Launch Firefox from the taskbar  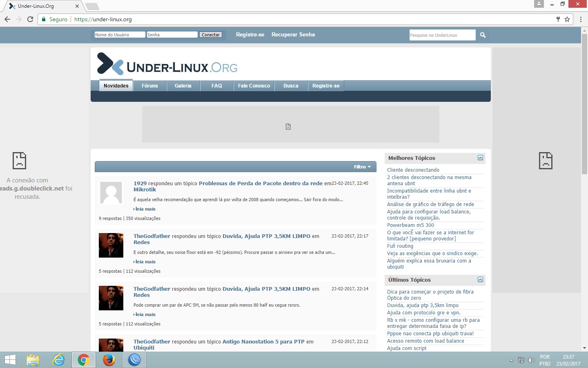(109, 360)
